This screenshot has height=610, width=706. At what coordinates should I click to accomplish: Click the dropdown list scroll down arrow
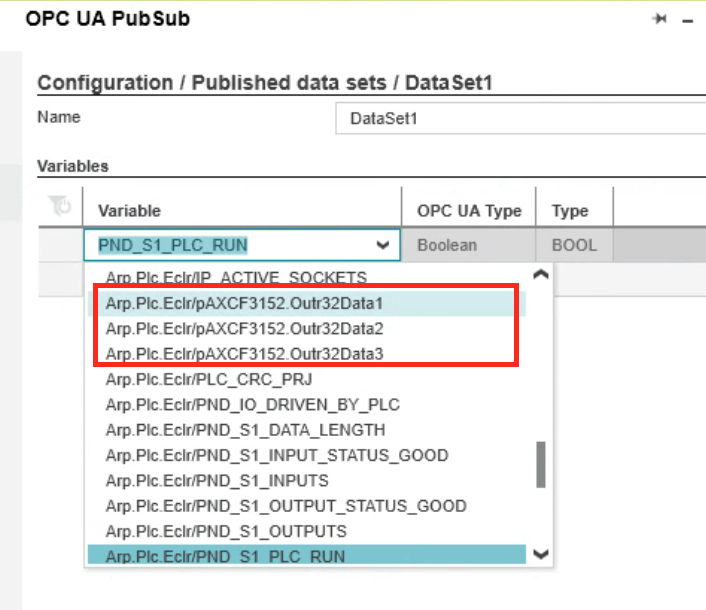pos(541,554)
